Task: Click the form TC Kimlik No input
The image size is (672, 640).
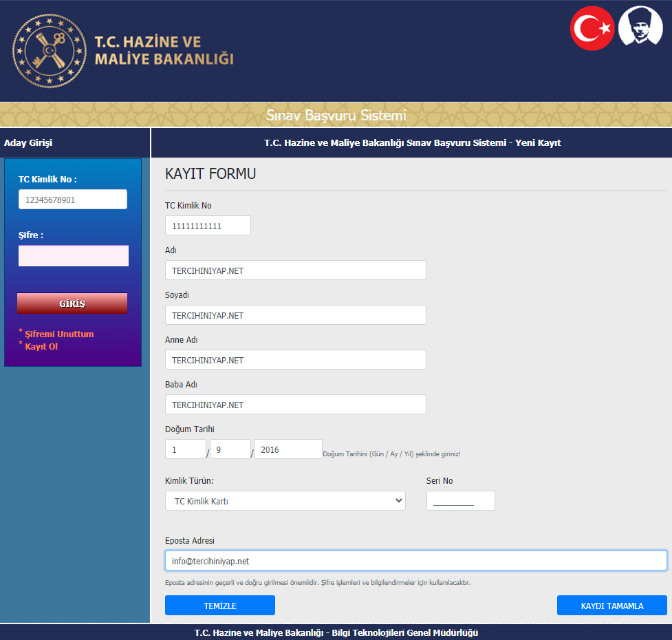Action: click(208, 226)
